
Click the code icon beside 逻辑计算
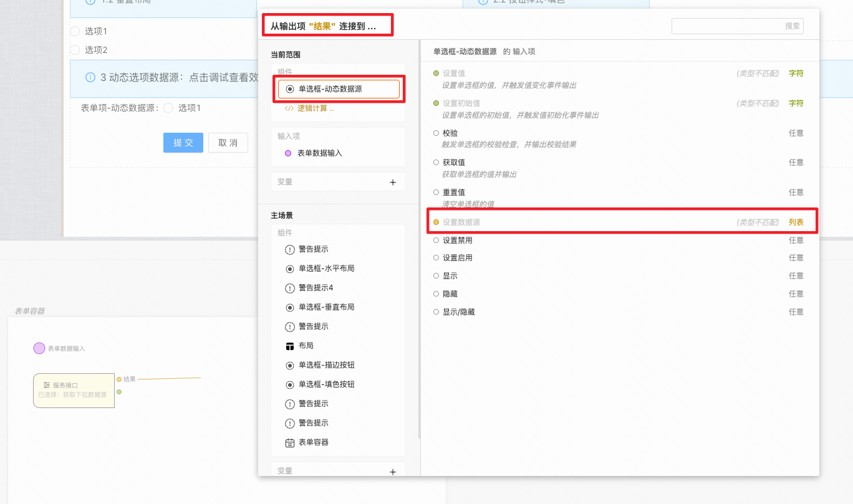289,108
